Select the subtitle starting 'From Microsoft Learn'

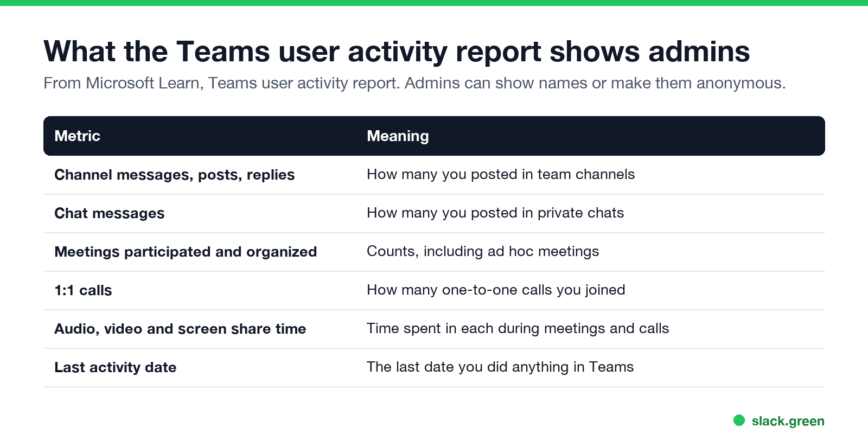pos(414,83)
